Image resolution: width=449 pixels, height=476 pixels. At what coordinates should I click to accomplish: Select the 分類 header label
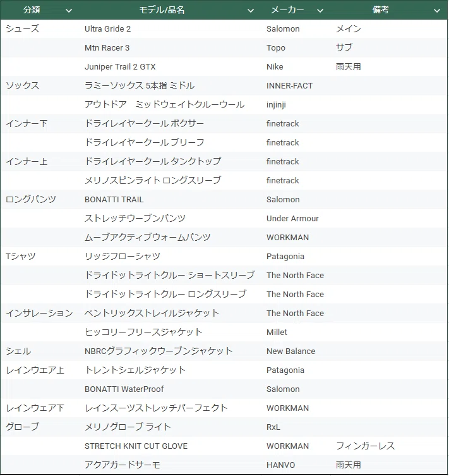[32, 10]
